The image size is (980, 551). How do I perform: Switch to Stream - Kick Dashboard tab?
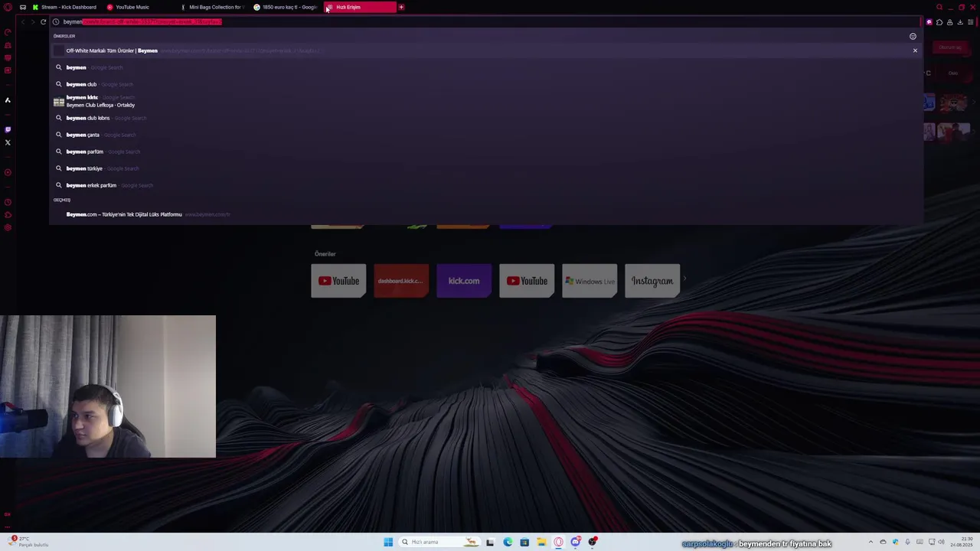(x=64, y=7)
